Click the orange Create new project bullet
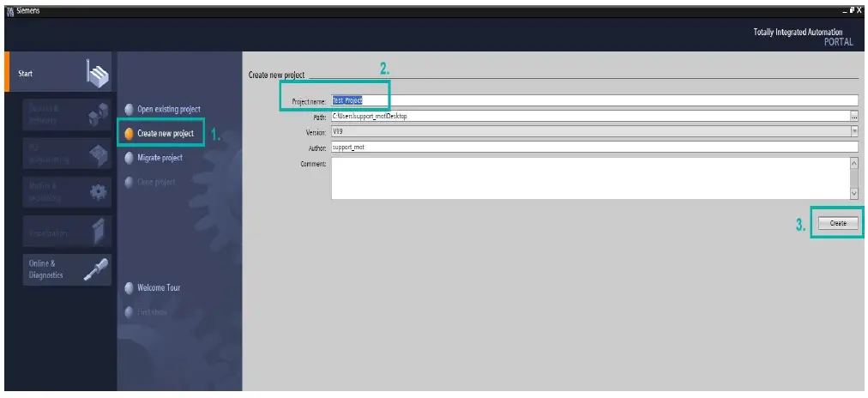The image size is (868, 398). 129,134
